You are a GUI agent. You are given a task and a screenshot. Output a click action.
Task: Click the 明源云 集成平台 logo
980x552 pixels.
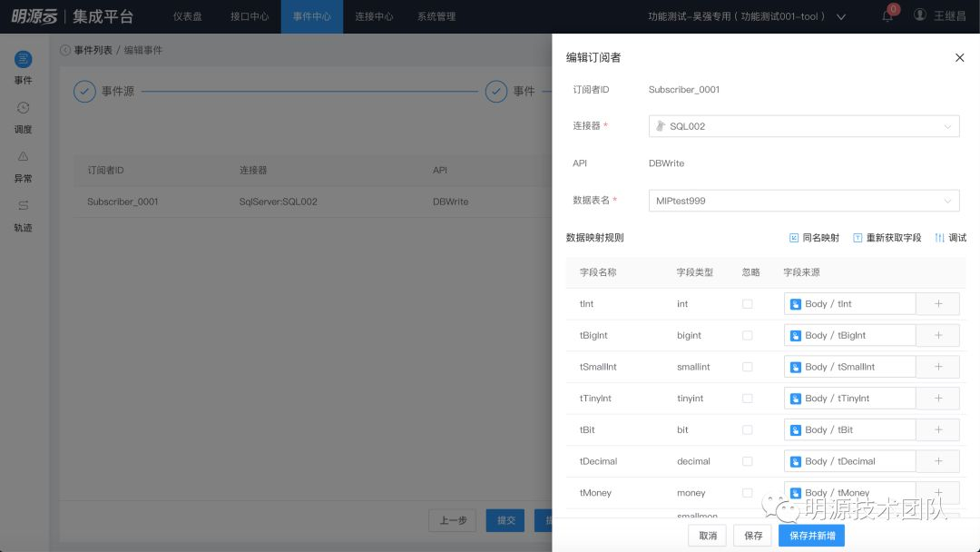[x=73, y=16]
